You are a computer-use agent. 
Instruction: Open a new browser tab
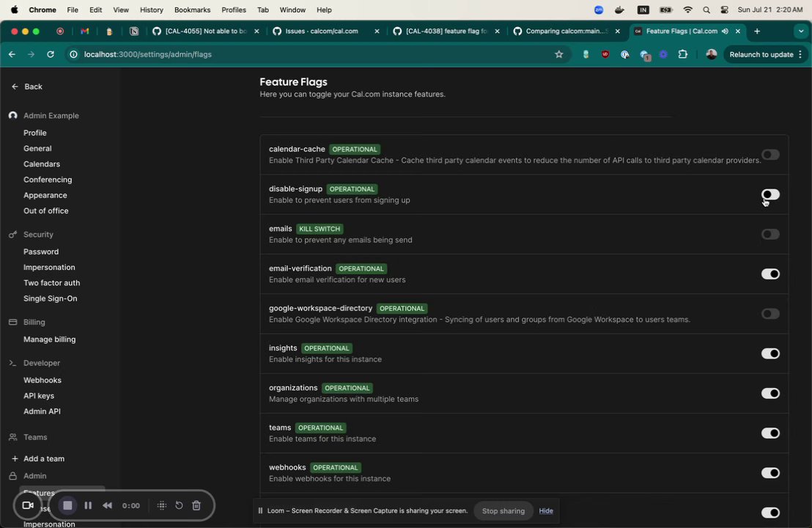(757, 31)
